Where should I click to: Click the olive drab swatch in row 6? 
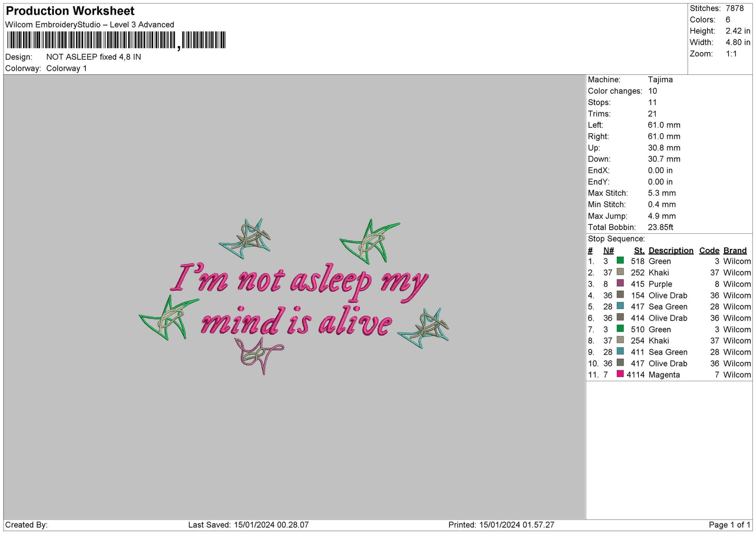point(620,317)
